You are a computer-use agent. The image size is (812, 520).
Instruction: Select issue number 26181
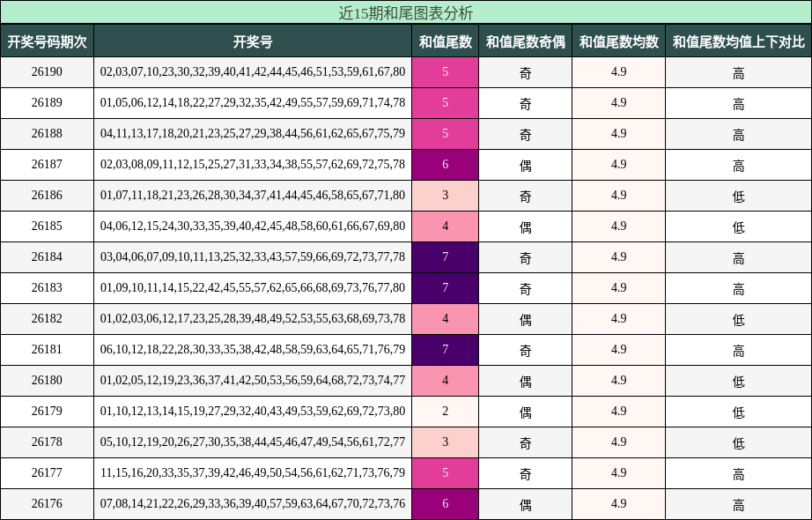47,349
